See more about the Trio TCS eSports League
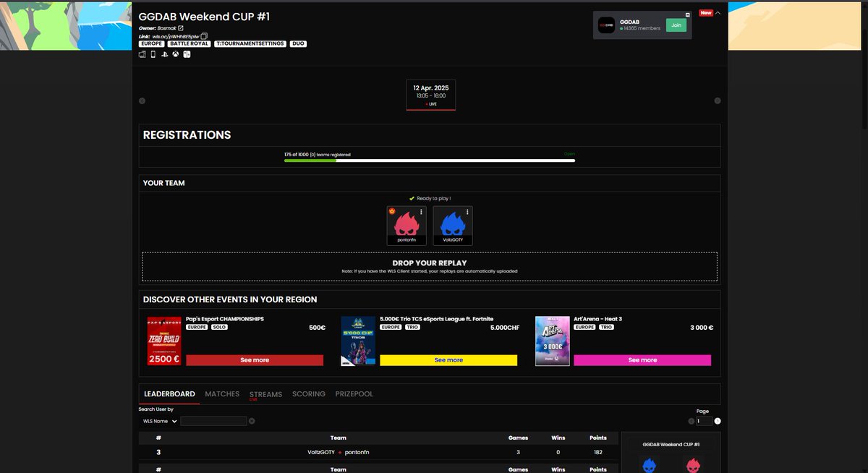The height and width of the screenshot is (473, 868). [448, 360]
